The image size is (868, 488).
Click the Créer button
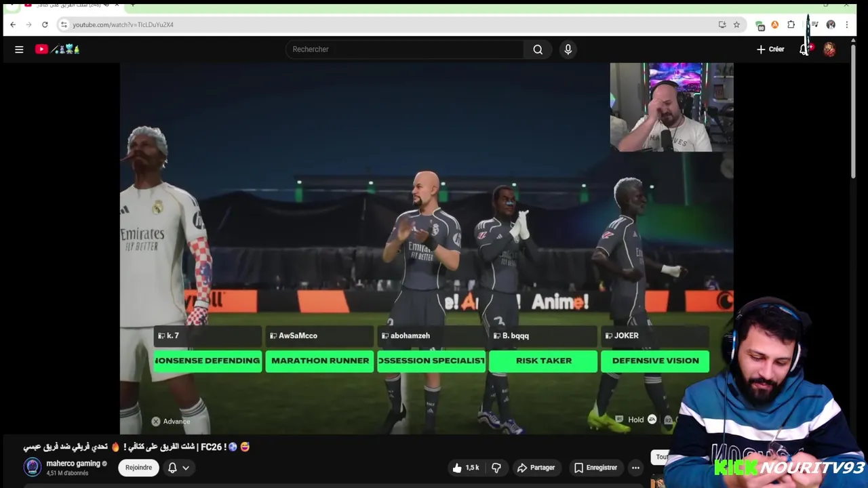(x=770, y=49)
